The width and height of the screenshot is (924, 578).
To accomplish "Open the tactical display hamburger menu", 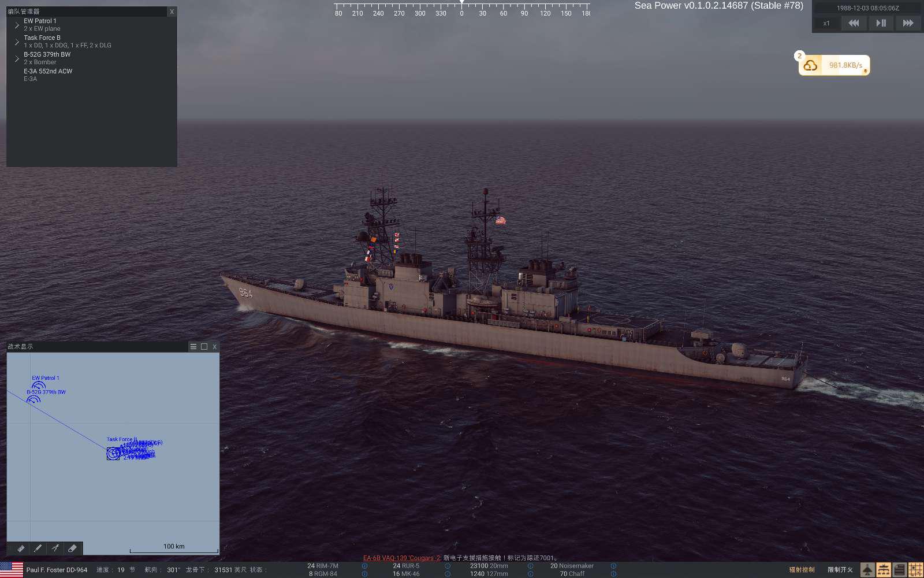I will tap(193, 347).
